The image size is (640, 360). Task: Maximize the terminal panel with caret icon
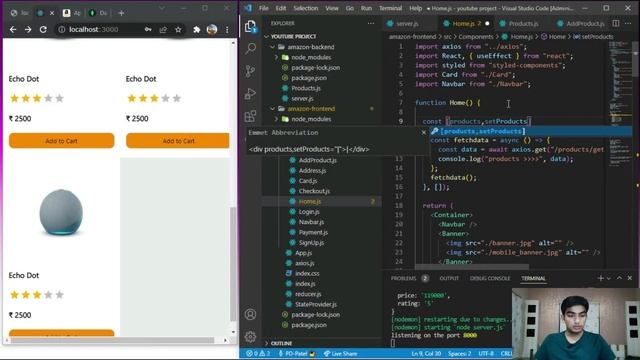click(619, 278)
